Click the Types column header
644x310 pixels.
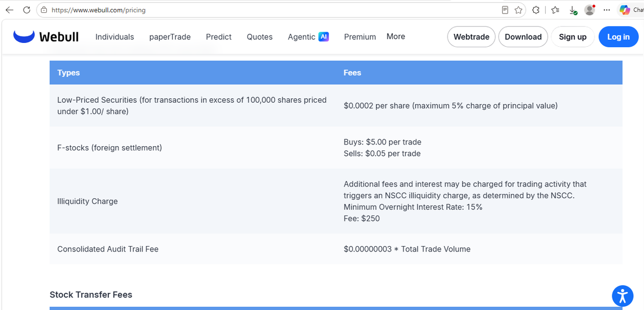click(69, 73)
